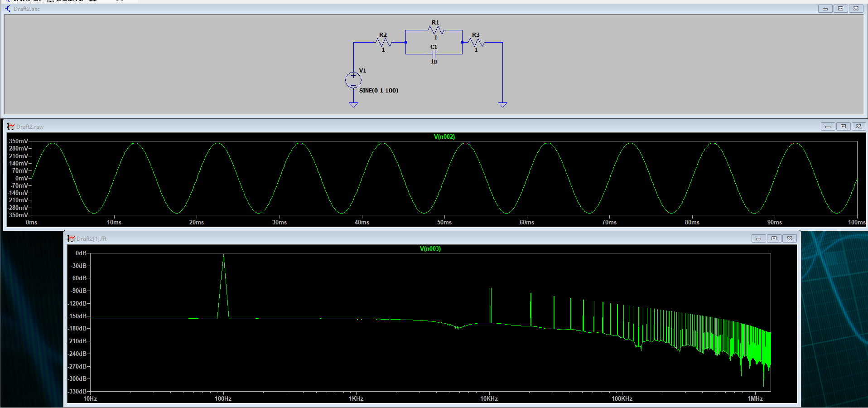This screenshot has height=408, width=868.
Task: Click the Draft2.raw waveform window icon
Action: point(11,126)
